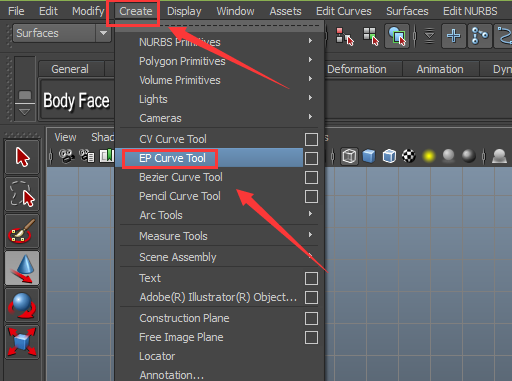
Task: Click the select by object type icon
Action: (371, 36)
